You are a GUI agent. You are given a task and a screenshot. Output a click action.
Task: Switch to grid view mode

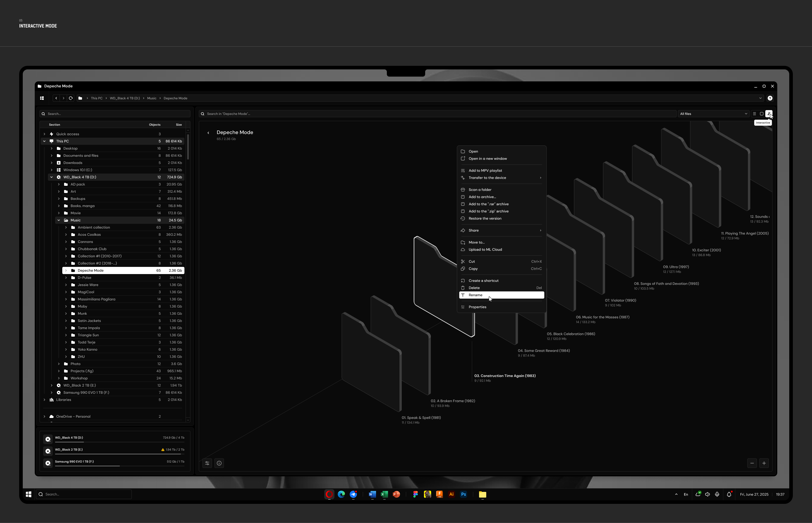[x=761, y=113]
